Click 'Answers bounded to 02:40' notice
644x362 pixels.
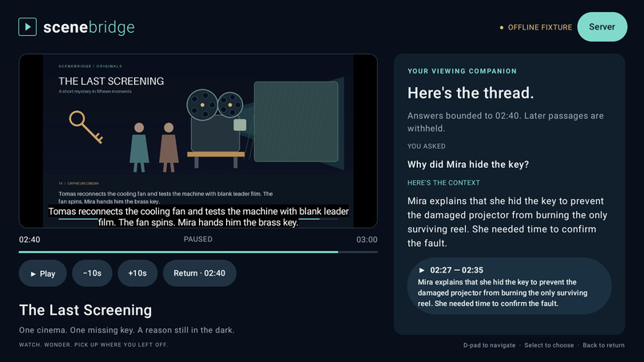(506, 122)
